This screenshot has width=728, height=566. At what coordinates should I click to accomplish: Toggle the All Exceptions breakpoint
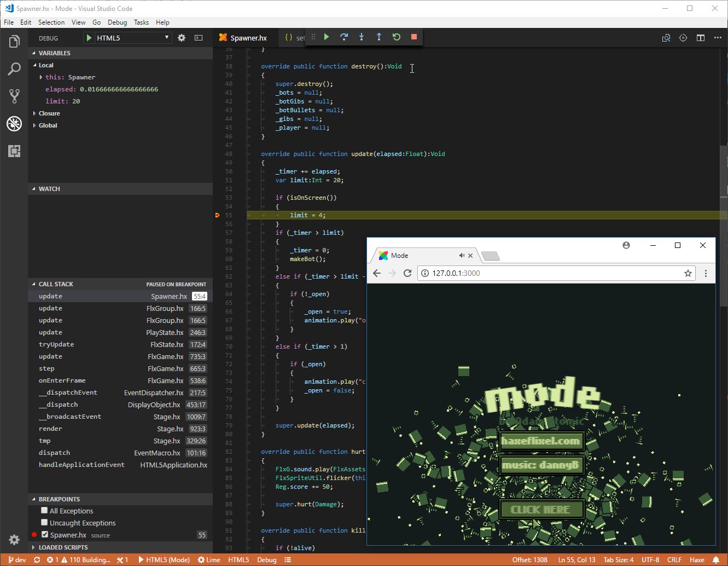click(44, 510)
